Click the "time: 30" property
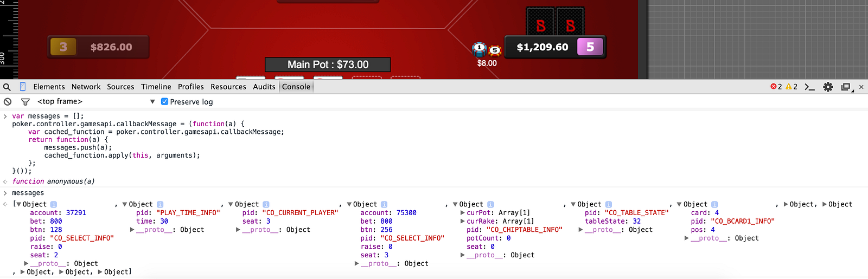868x279 pixels. pyautogui.click(x=152, y=221)
